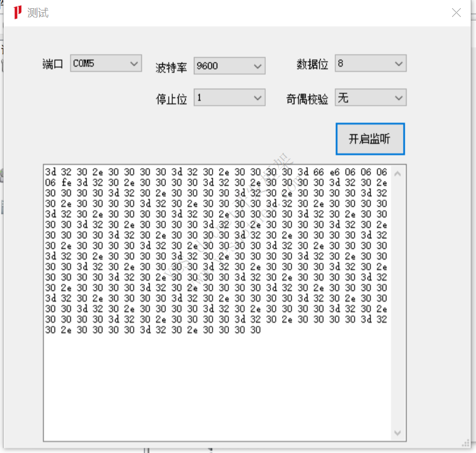This screenshot has width=476, height=453.
Task: Click the scrollbar up arrow
Action: click(x=397, y=172)
